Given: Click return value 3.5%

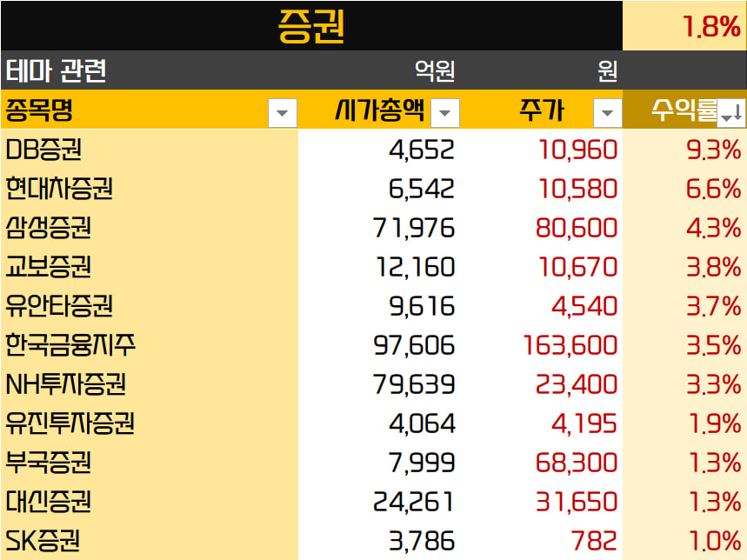Looking at the screenshot, I should pos(713,346).
